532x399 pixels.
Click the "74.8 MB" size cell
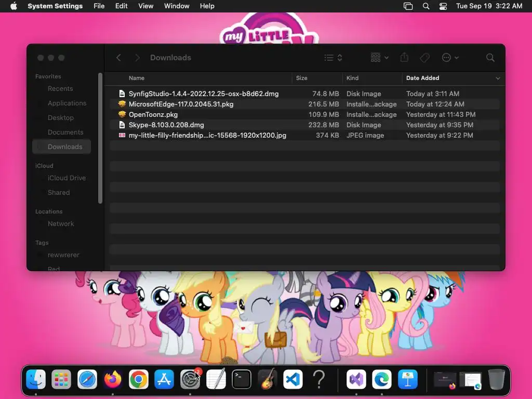(325, 94)
